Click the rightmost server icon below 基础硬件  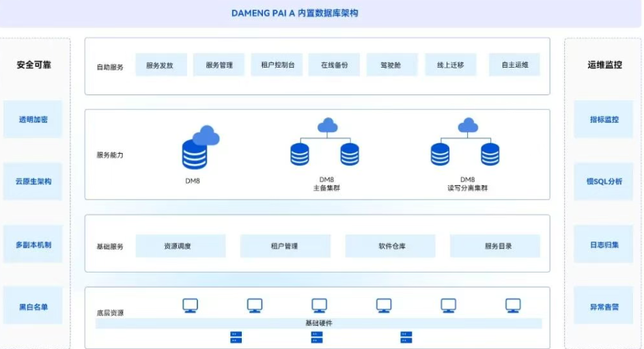(x=406, y=337)
